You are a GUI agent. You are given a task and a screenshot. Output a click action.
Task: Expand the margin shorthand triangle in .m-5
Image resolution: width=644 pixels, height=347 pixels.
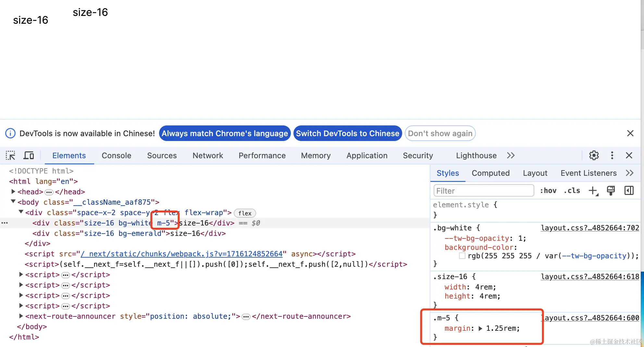pos(480,328)
